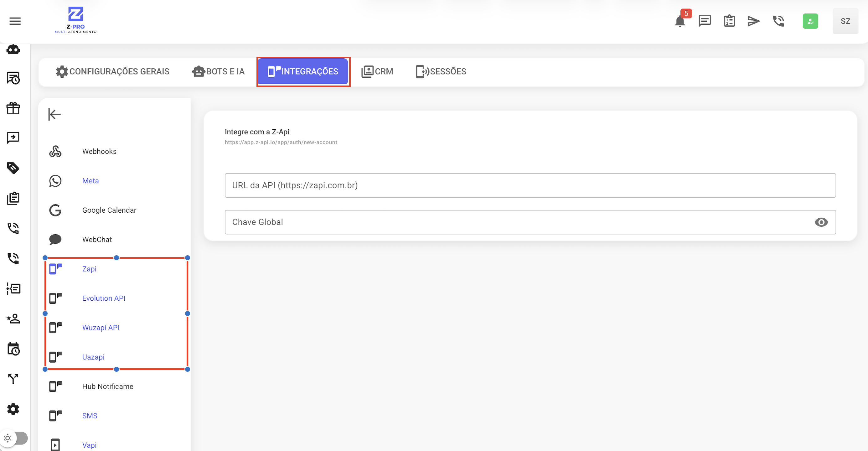Screen dimensions: 868x451
Task: Collapse the integrations list panel arrow
Action: 54,114
